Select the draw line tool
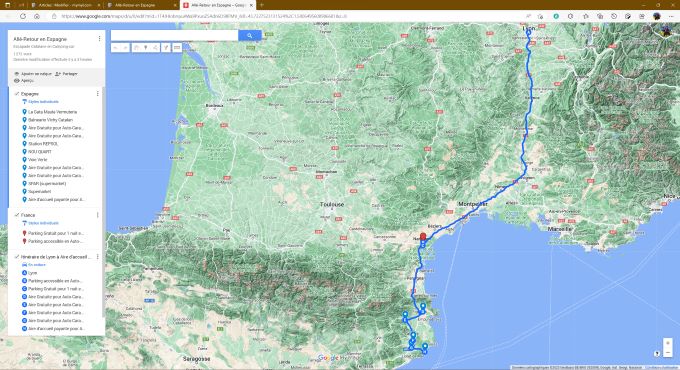This screenshot has height=370, width=680. coord(155,48)
